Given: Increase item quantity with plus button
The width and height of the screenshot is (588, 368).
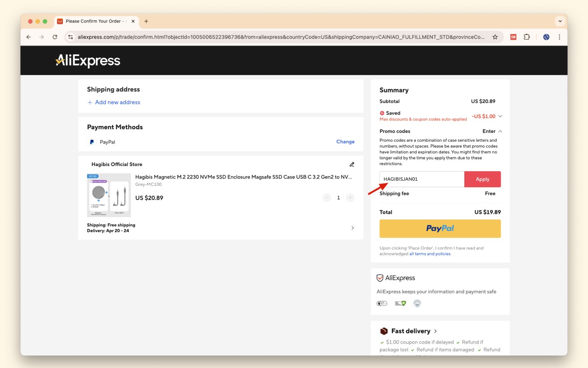Looking at the screenshot, I should 350,198.
